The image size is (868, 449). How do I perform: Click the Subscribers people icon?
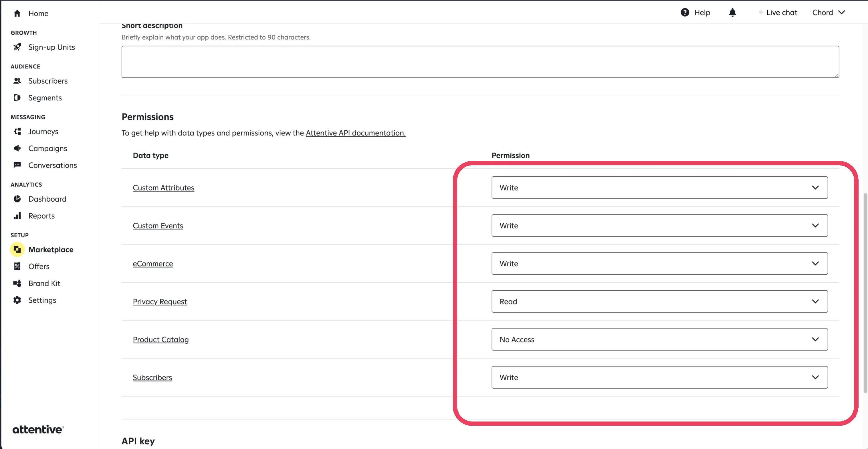pyautogui.click(x=17, y=81)
